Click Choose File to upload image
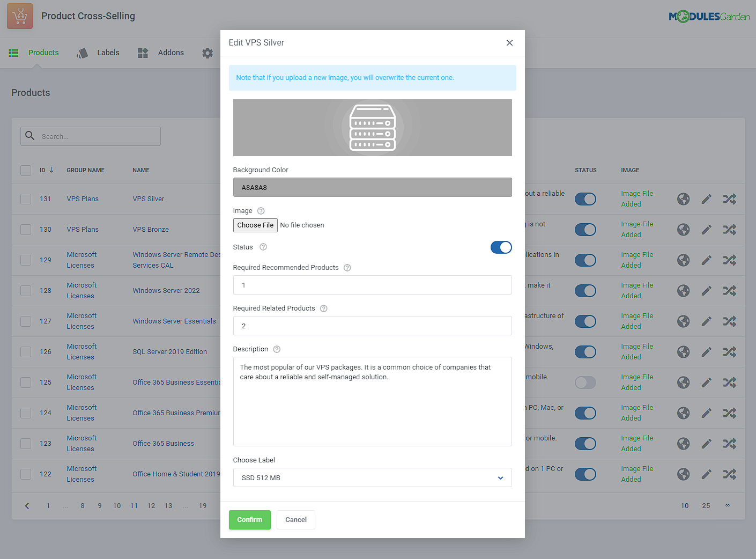This screenshot has height=559, width=756. point(255,225)
